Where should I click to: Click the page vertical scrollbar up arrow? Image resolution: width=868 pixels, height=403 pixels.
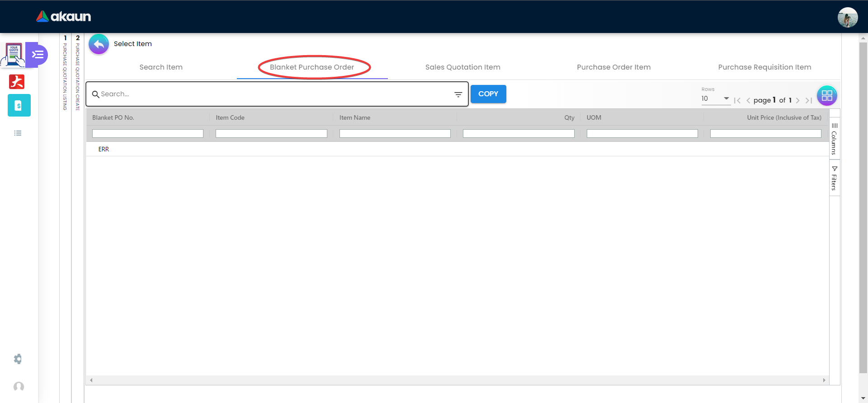[x=863, y=38]
